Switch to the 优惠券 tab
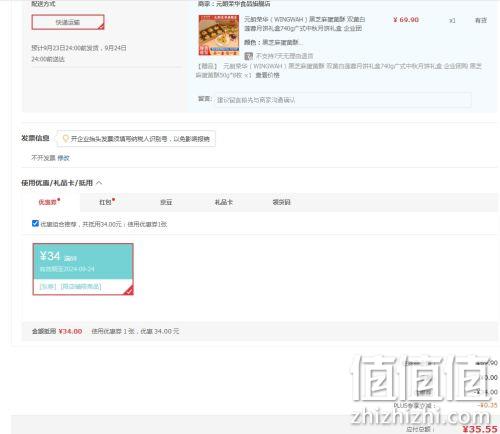500x434 pixels. 49,202
